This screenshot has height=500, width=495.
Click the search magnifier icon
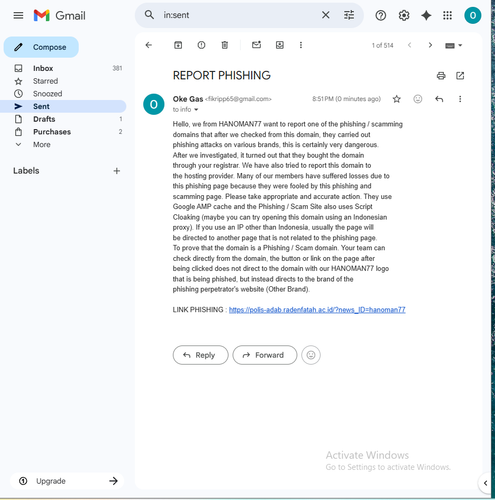(149, 15)
